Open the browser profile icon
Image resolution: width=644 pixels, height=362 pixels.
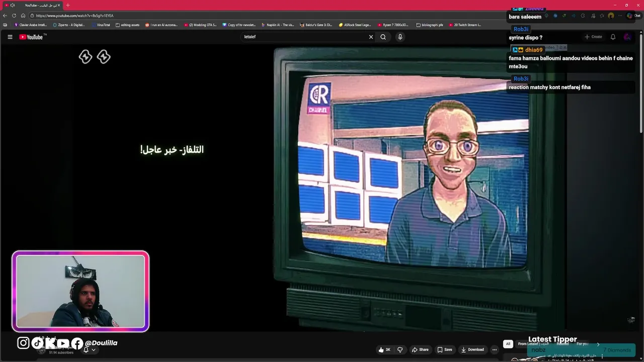coord(611,16)
